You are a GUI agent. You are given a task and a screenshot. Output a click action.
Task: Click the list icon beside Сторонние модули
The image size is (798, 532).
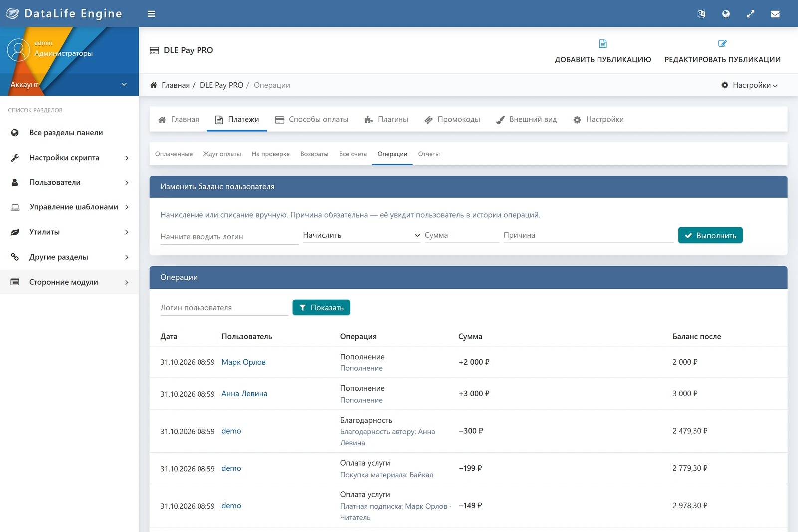click(15, 282)
